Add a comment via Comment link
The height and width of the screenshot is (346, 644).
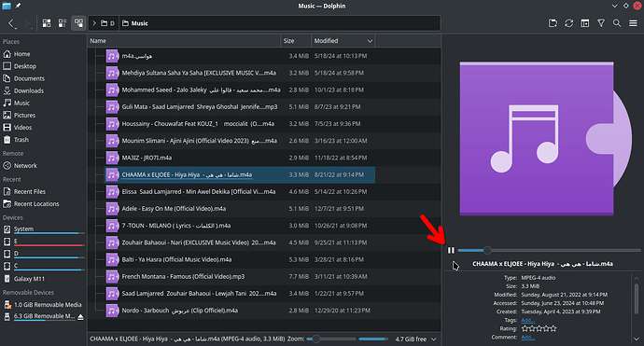pyautogui.click(x=527, y=338)
